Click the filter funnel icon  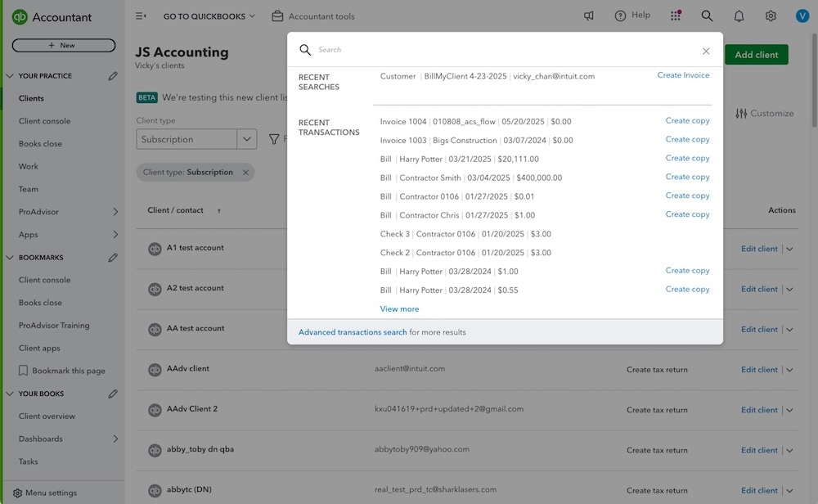[x=274, y=139]
